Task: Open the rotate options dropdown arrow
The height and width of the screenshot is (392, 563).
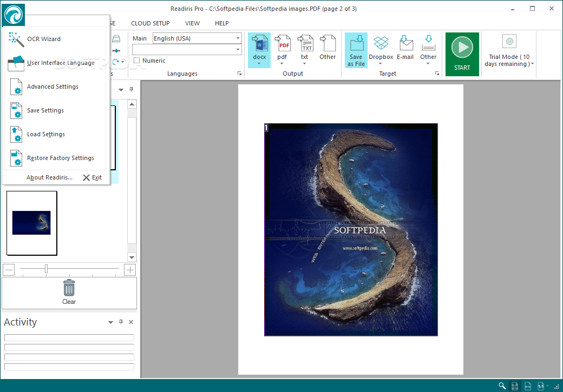Action: coord(123,62)
